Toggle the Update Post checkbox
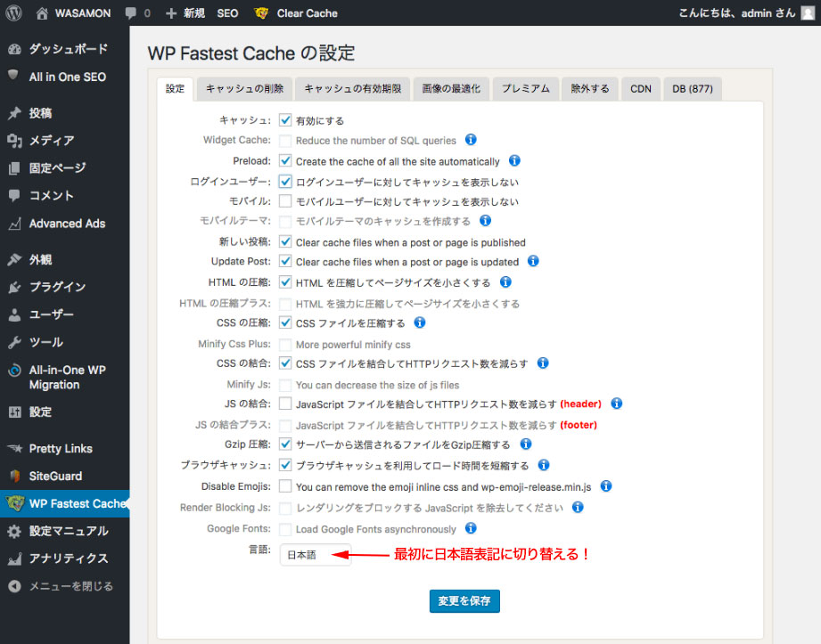Screen dimensions: 821x644 click(x=285, y=261)
